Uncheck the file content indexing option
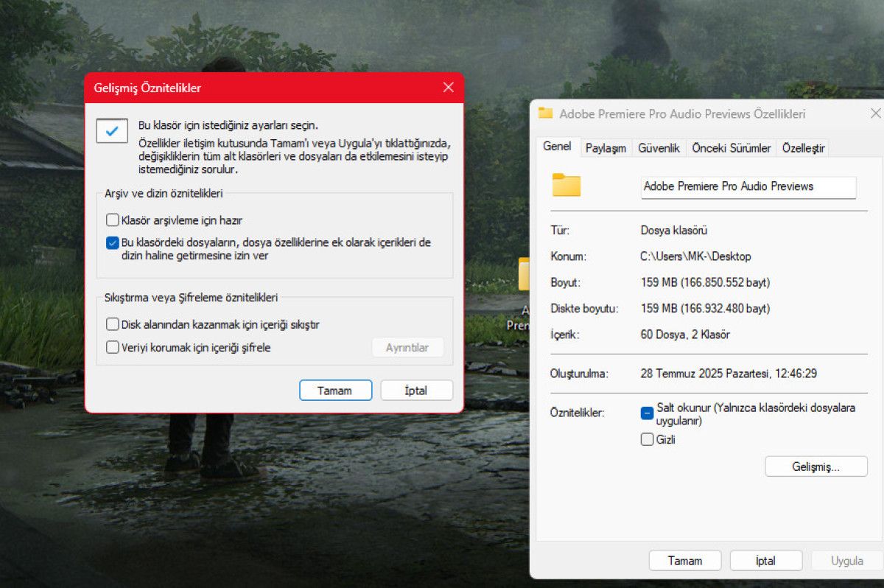The image size is (884, 588). (113, 242)
